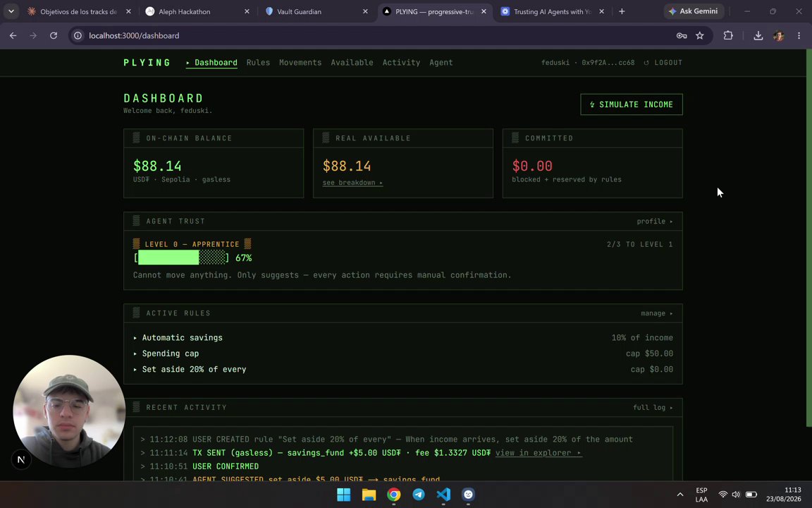Go forward with the browser forward arrow
Screen dimensions: 812x508
pos(33,35)
